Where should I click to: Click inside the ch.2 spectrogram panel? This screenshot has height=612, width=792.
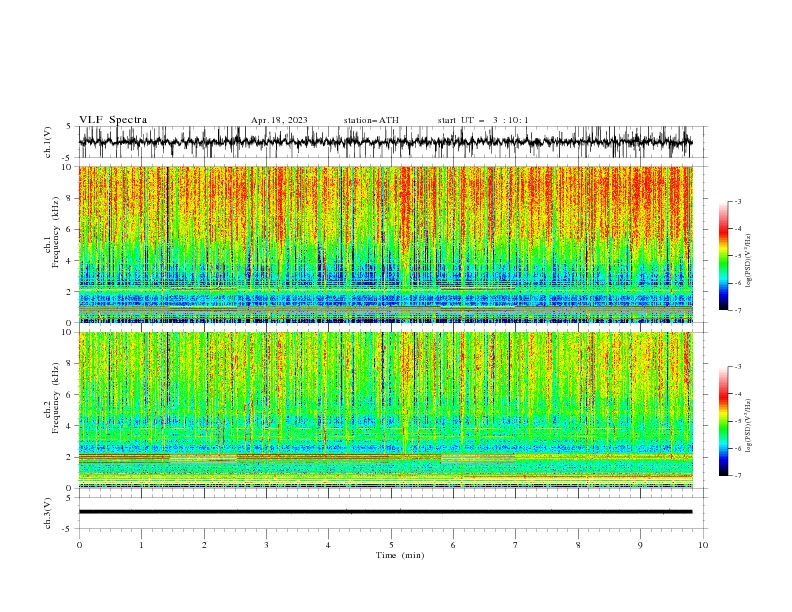385,410
